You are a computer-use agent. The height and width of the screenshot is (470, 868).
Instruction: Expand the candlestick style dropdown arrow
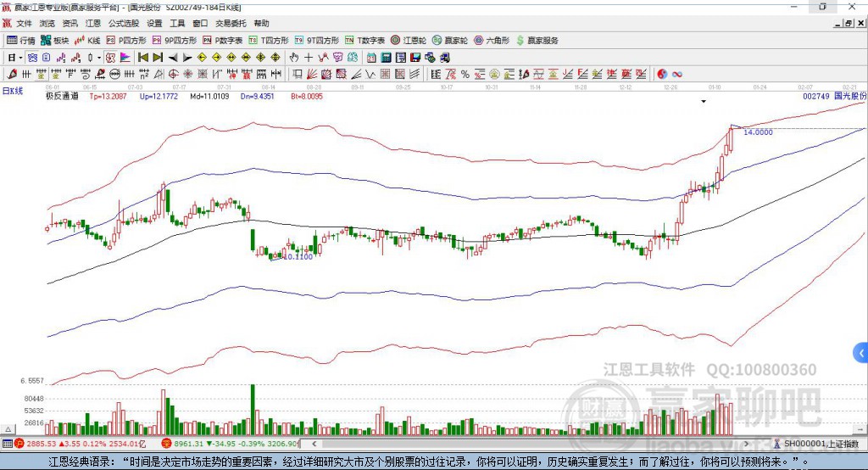pos(99,57)
